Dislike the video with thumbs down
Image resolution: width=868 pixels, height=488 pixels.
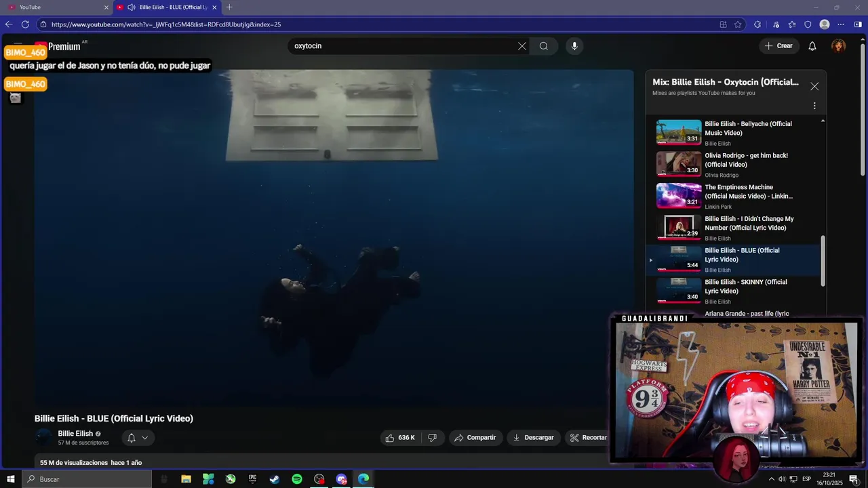pos(433,438)
